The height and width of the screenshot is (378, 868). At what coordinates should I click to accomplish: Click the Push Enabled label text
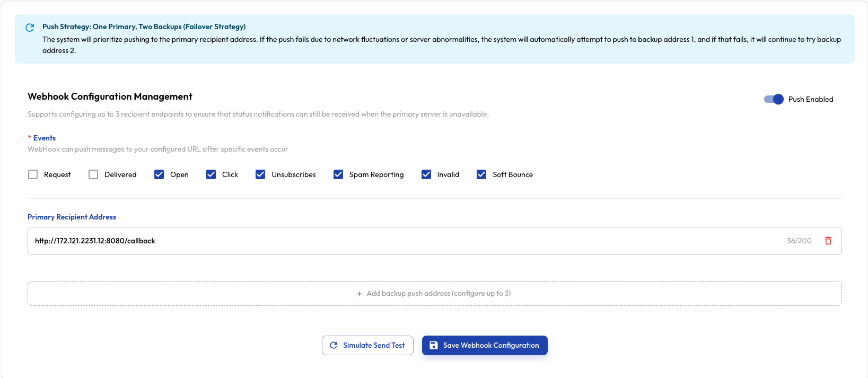coord(810,99)
